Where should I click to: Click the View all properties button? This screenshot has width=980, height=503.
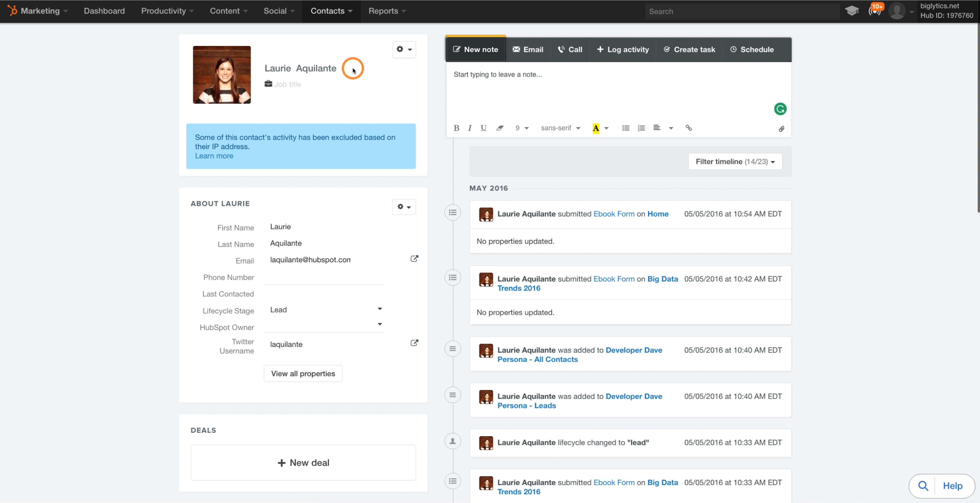tap(303, 373)
